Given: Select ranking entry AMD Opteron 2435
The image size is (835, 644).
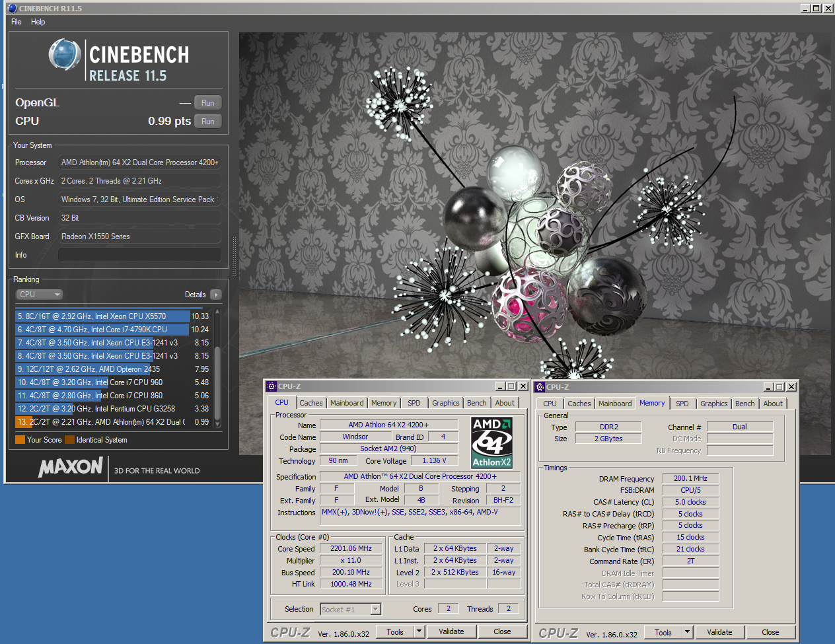Looking at the screenshot, I should click(x=112, y=369).
